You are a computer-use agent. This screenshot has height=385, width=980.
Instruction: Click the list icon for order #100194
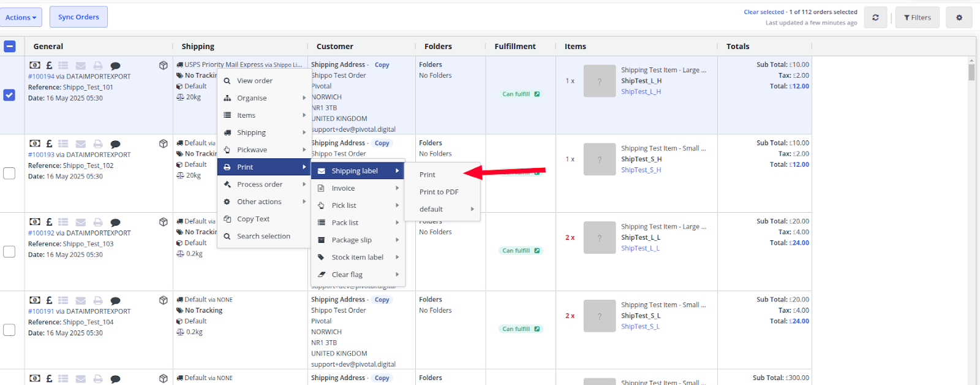click(63, 65)
